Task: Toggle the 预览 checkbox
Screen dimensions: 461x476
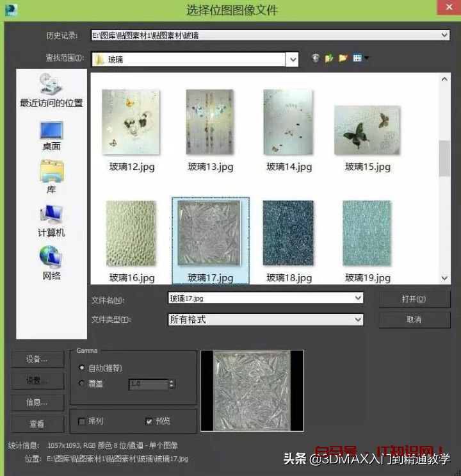Action: (149, 422)
